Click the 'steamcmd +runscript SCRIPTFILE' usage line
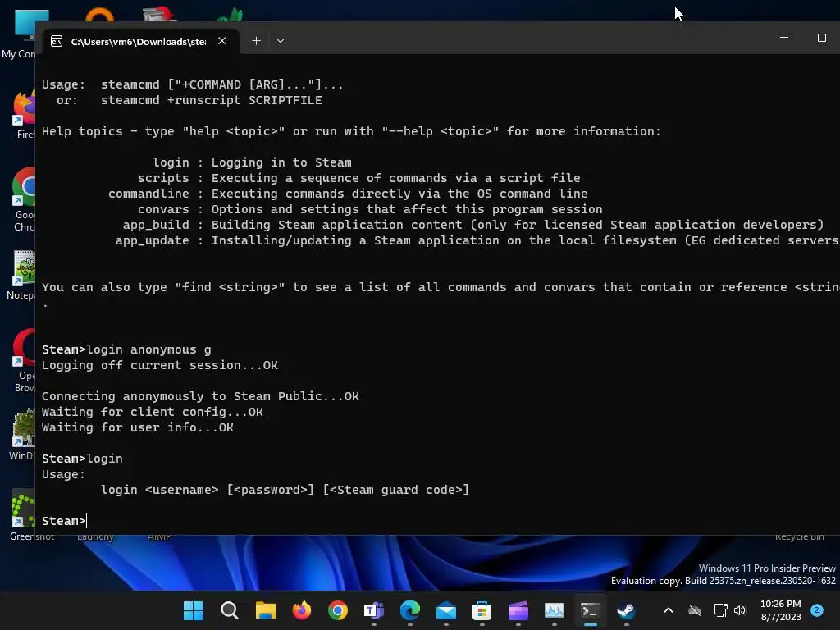840x630 pixels. pos(211,100)
